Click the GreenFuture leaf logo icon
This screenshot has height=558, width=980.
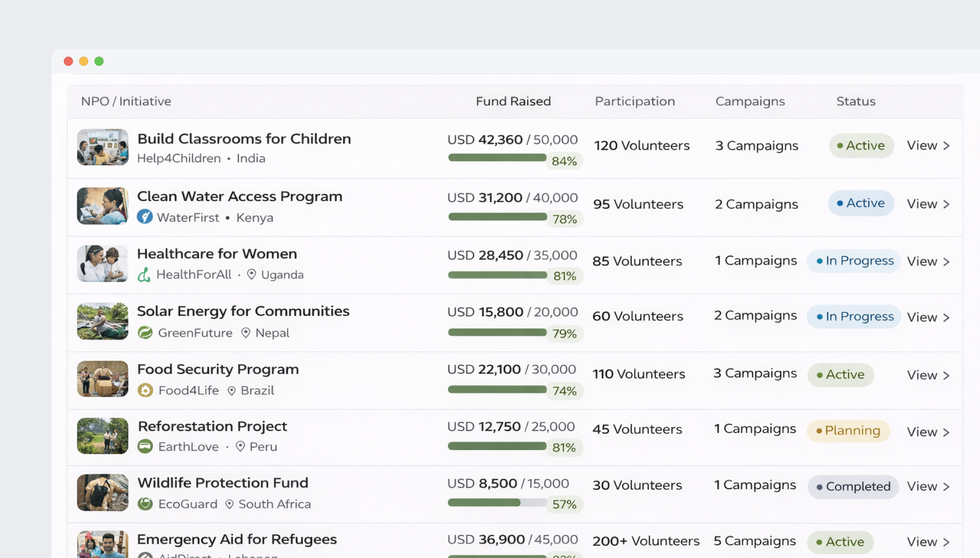145,333
